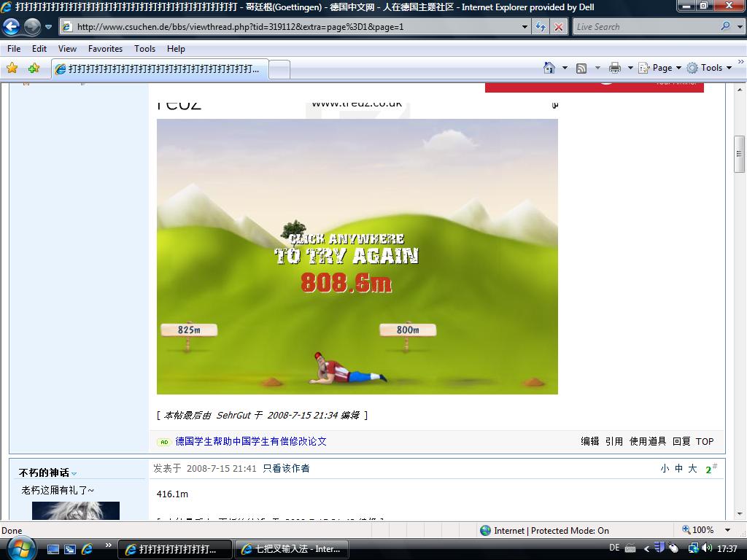The height and width of the screenshot is (560, 747).
Task: Click 回复 to reply to the post
Action: click(681, 441)
